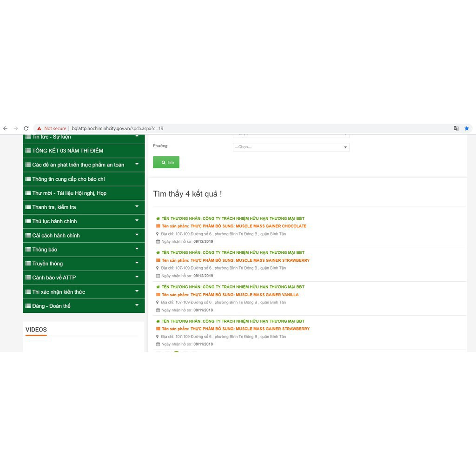Click the list icon beside Truyền thông
The width and height of the screenshot is (476, 476).
28,264
